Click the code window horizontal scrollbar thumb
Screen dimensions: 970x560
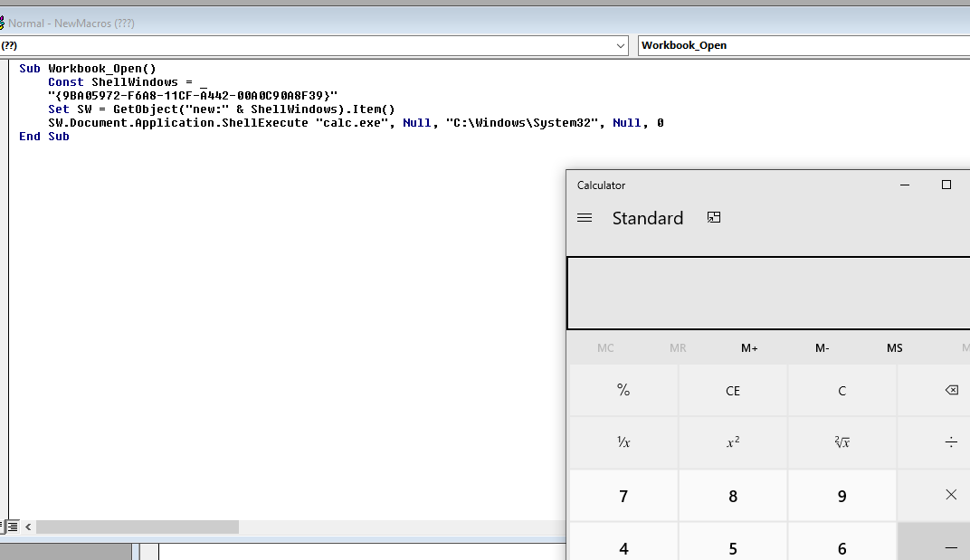[138, 527]
